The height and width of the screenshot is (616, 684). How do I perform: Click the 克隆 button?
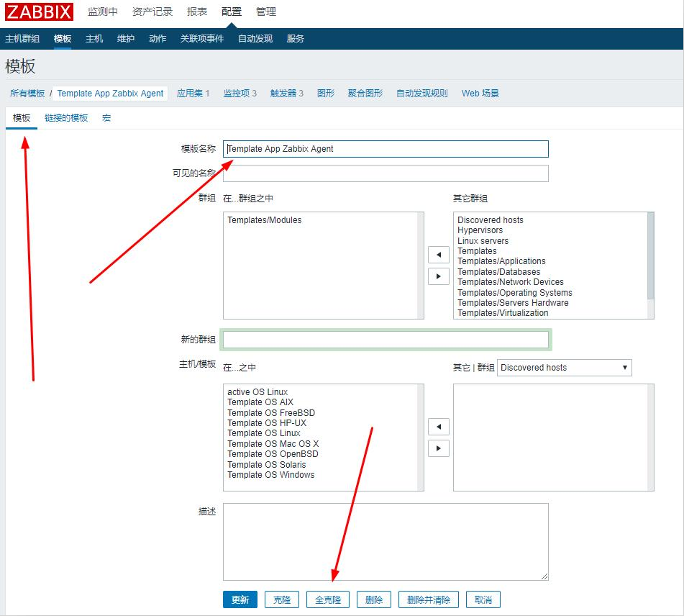tap(282, 600)
